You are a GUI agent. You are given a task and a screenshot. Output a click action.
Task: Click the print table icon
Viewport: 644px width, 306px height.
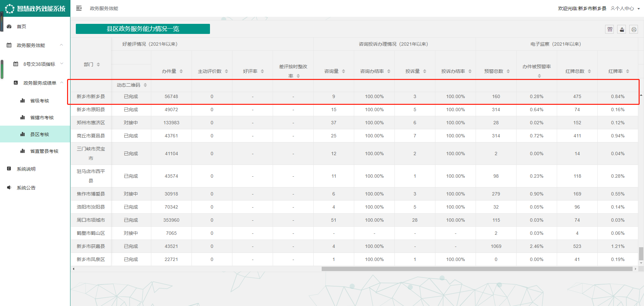coord(634,30)
